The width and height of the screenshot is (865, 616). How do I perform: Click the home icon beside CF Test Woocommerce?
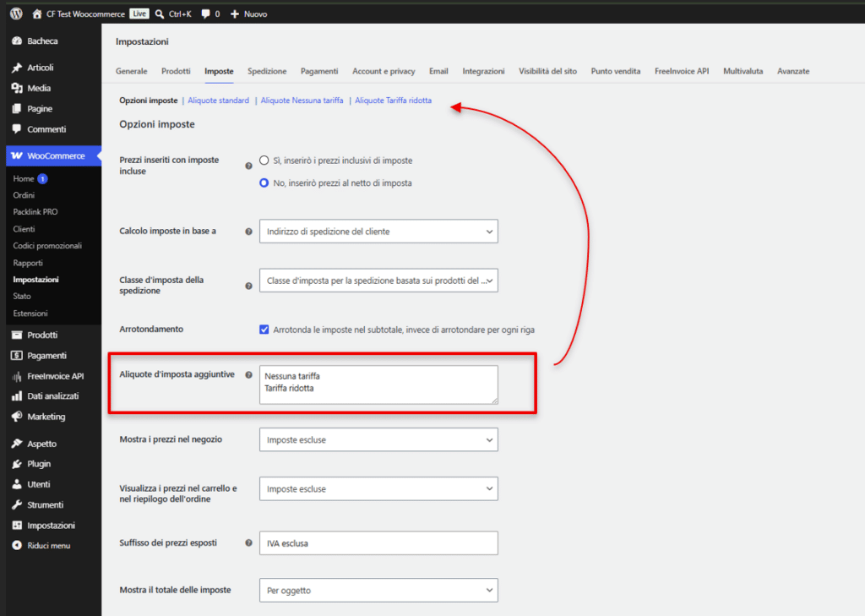[37, 14]
